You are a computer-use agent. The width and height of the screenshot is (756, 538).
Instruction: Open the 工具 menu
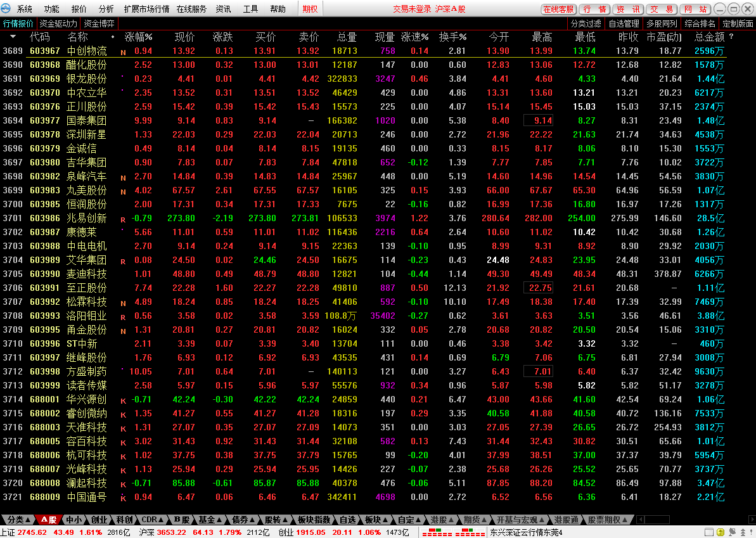click(x=250, y=9)
